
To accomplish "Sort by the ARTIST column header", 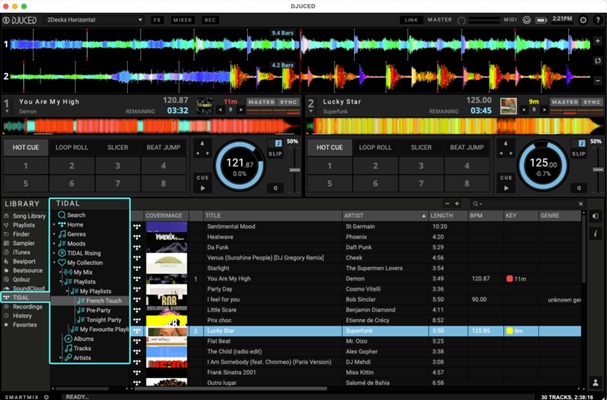I will coord(385,216).
